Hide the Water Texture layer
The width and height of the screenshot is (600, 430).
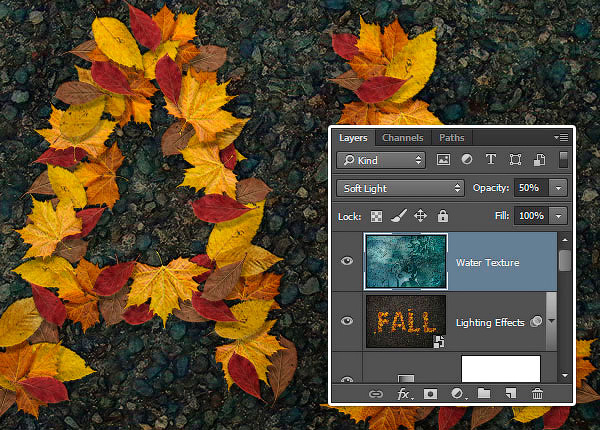(347, 261)
